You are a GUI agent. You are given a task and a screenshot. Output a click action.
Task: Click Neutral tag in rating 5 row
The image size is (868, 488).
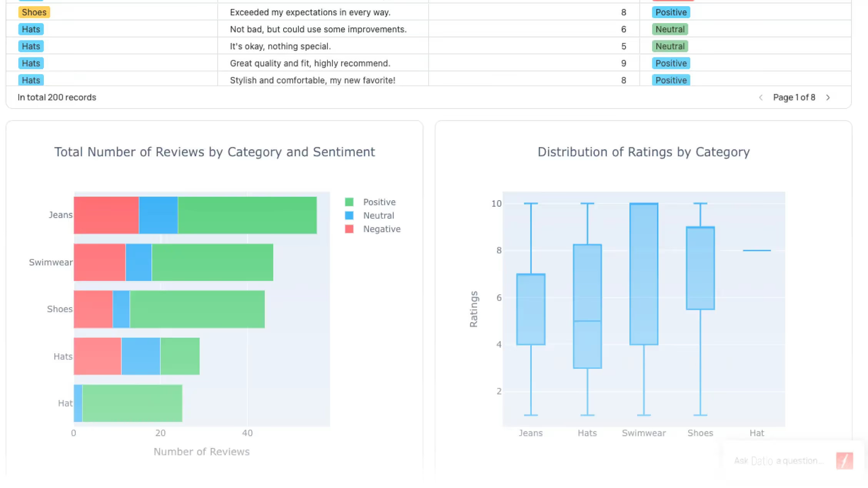pos(670,46)
